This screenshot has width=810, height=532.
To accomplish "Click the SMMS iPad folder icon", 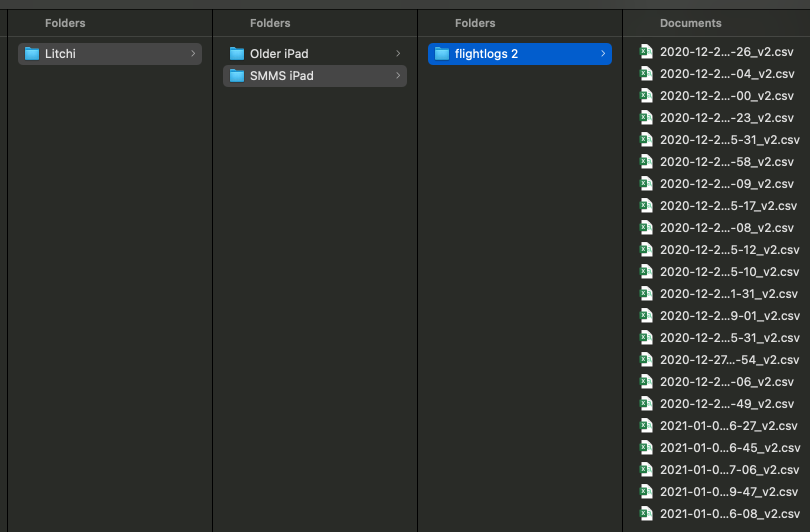I will click(x=237, y=76).
